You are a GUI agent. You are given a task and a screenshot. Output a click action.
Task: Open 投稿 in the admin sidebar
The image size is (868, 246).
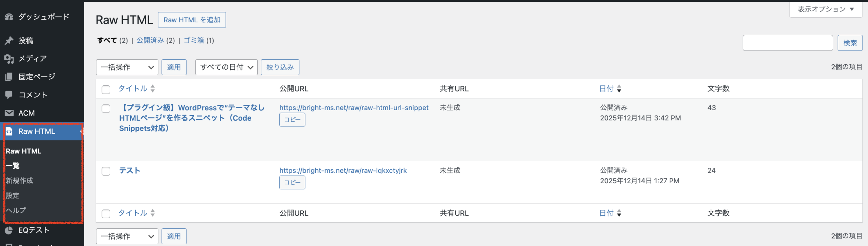(x=26, y=41)
